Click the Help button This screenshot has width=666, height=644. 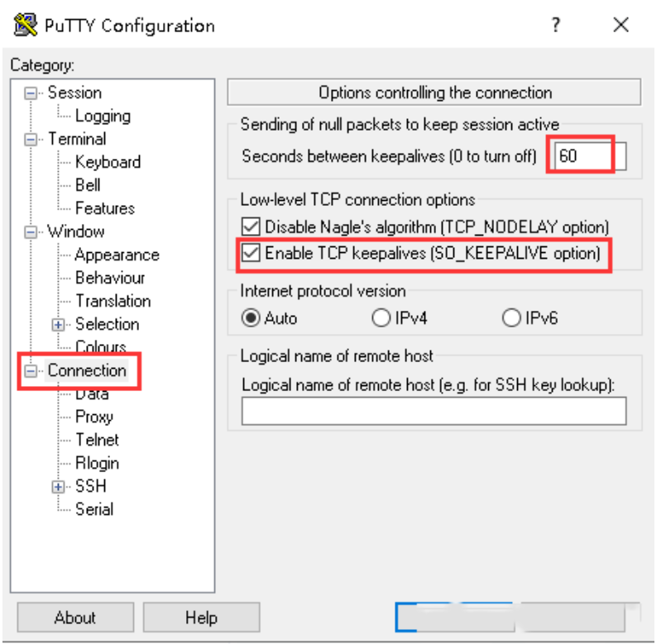click(201, 618)
